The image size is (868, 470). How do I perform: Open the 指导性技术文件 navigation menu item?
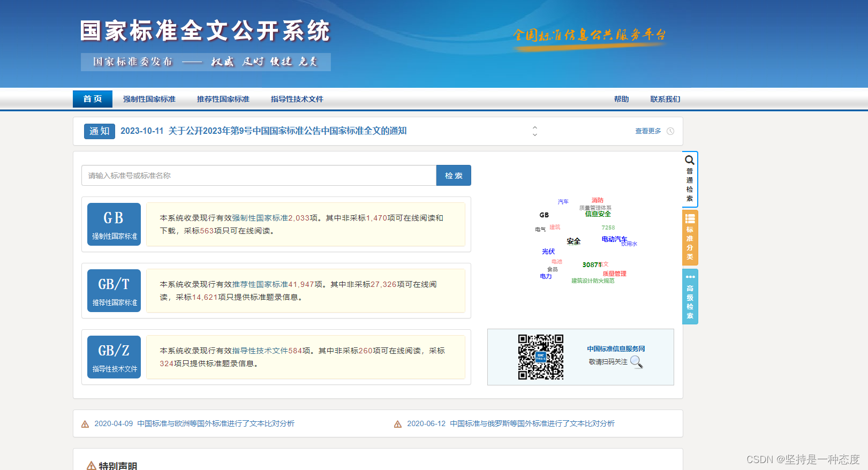(x=297, y=99)
